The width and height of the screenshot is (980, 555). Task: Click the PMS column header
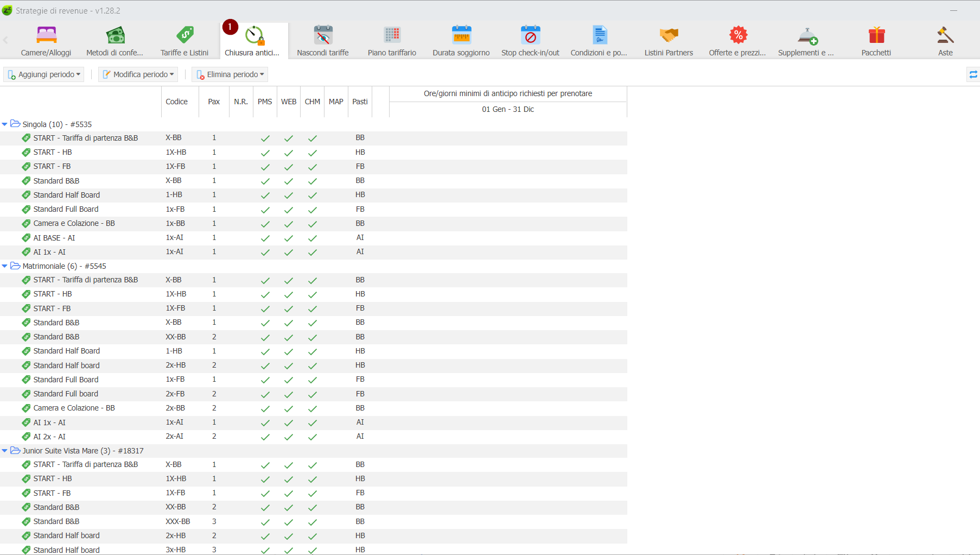point(265,102)
